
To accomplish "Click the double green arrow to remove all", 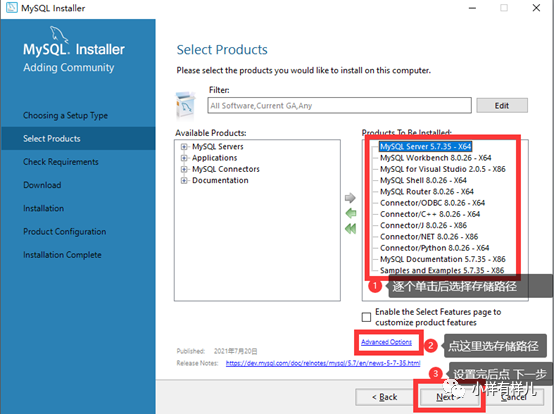I will point(350,229).
